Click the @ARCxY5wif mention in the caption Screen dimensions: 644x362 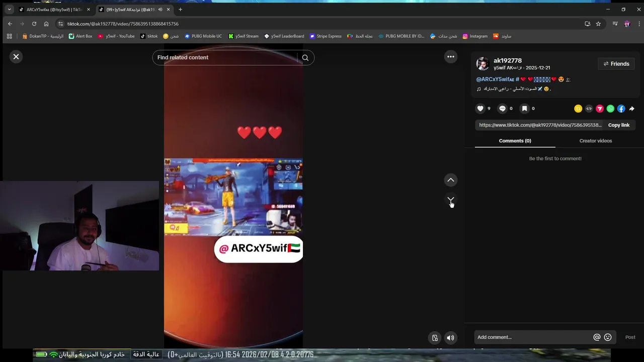coord(495,79)
